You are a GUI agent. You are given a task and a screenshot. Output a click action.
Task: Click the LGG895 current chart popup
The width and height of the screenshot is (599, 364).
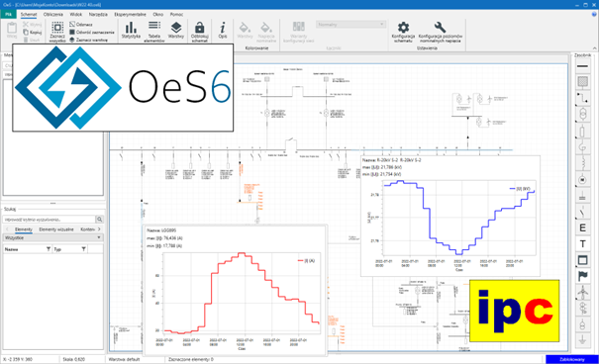click(x=235, y=290)
